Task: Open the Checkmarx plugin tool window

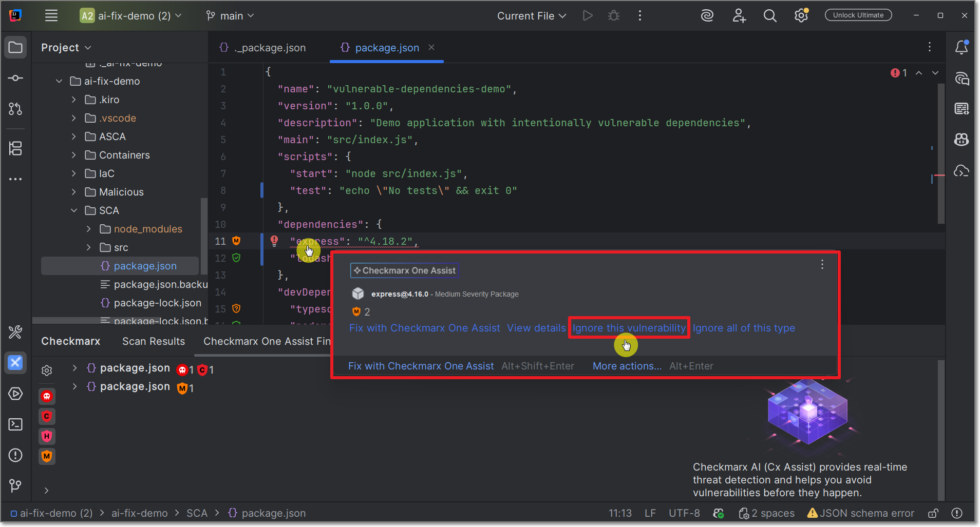Action: click(x=15, y=363)
